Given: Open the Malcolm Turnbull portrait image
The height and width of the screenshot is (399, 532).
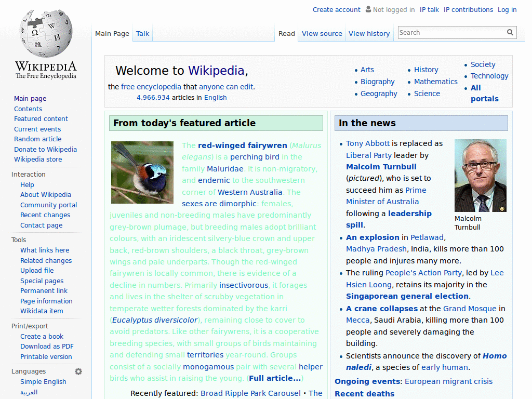Looking at the screenshot, I should pyautogui.click(x=481, y=176).
